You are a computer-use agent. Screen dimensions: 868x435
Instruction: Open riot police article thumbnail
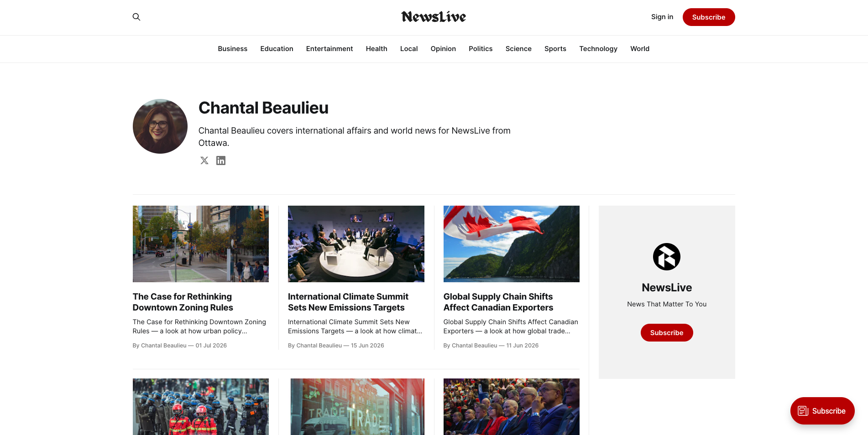201,407
